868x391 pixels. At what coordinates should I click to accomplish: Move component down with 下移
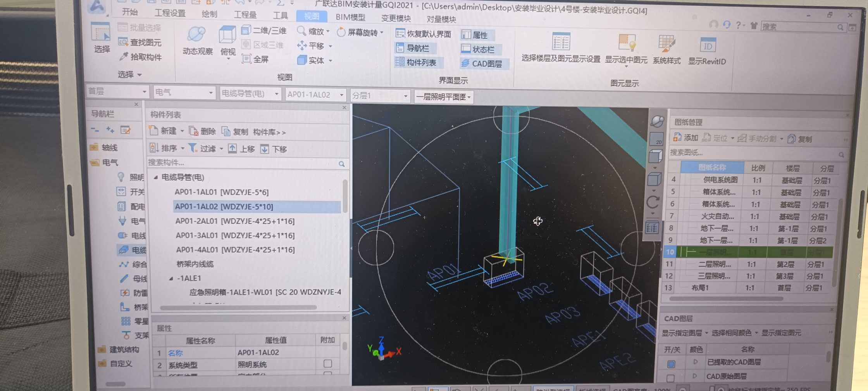pyautogui.click(x=274, y=149)
